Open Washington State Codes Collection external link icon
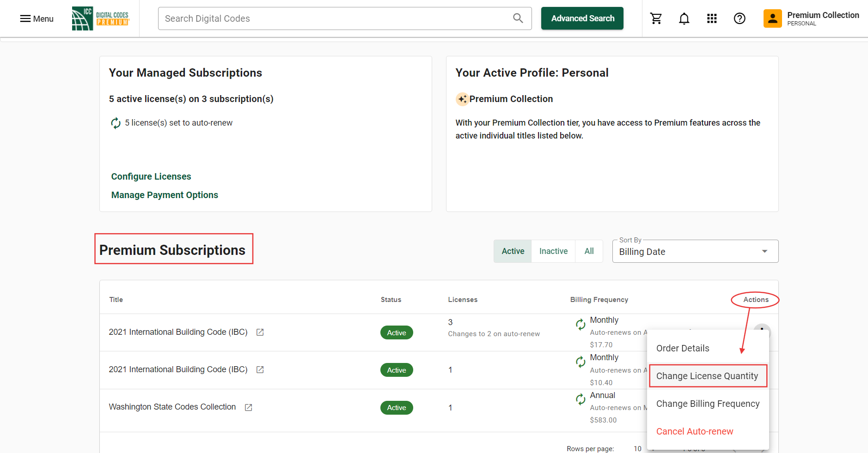The image size is (868, 453). 249,407
